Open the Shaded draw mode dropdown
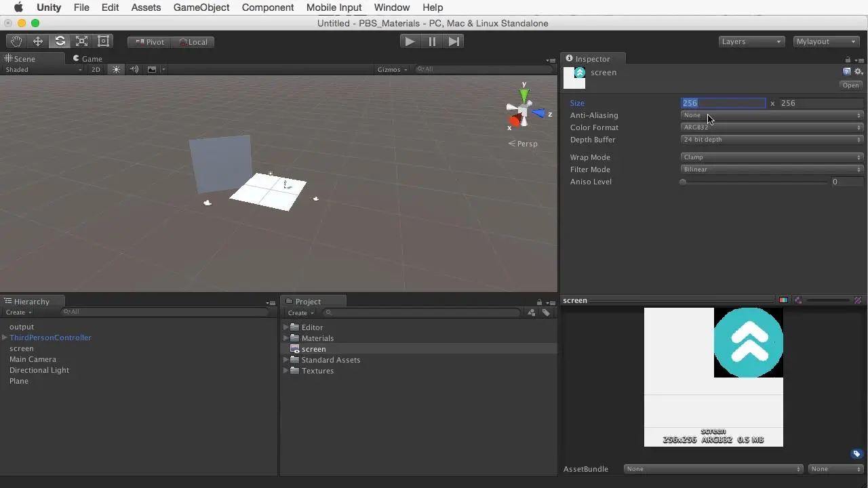868x488 pixels. tap(43, 69)
